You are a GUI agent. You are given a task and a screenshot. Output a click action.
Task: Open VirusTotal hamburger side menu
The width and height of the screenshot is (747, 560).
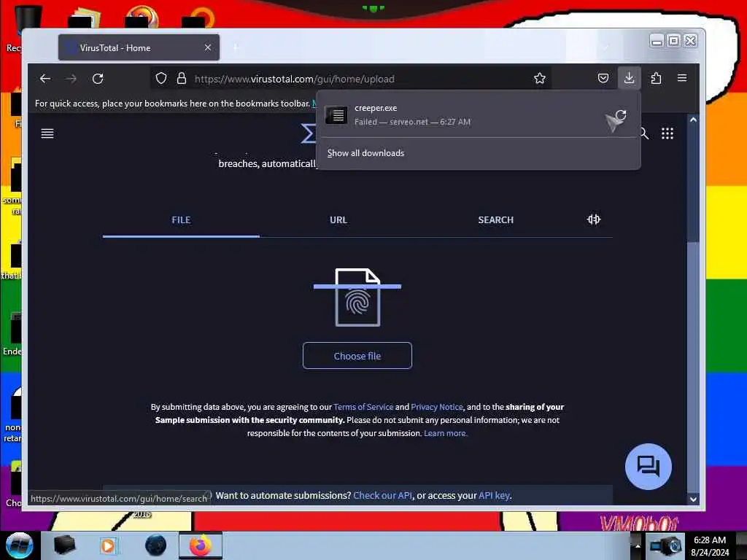click(x=47, y=133)
